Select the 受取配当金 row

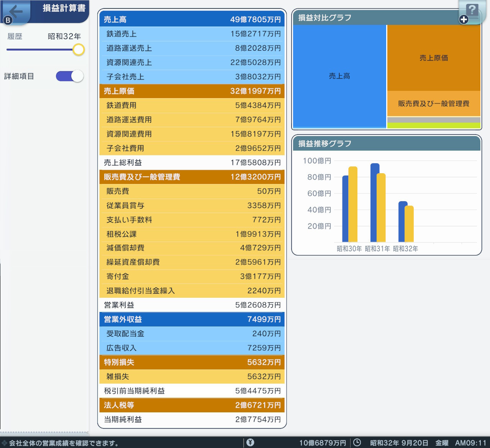click(192, 334)
